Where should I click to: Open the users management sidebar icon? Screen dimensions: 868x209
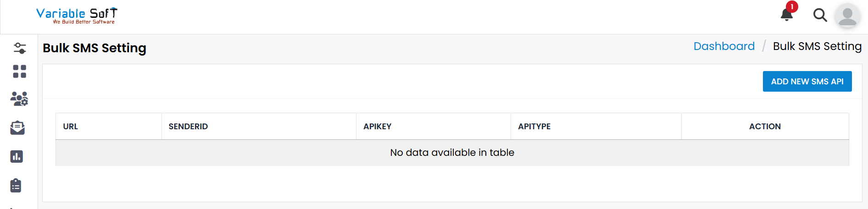pyautogui.click(x=19, y=99)
